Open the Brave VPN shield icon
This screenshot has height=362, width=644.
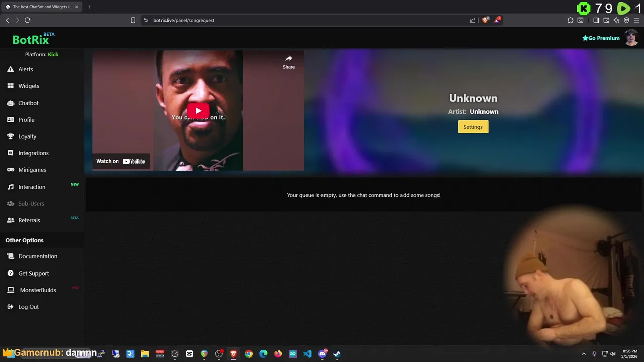(x=626, y=20)
